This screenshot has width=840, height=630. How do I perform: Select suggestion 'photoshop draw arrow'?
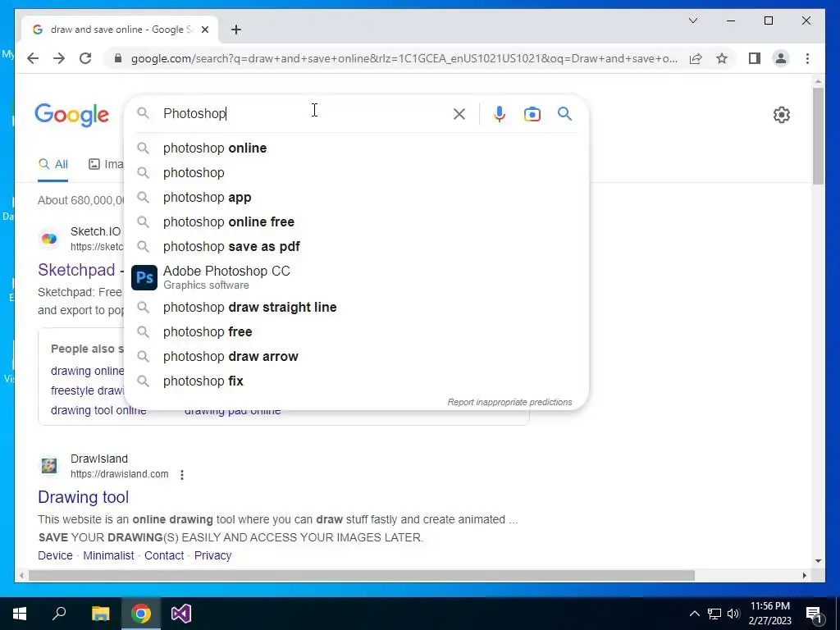356,356
